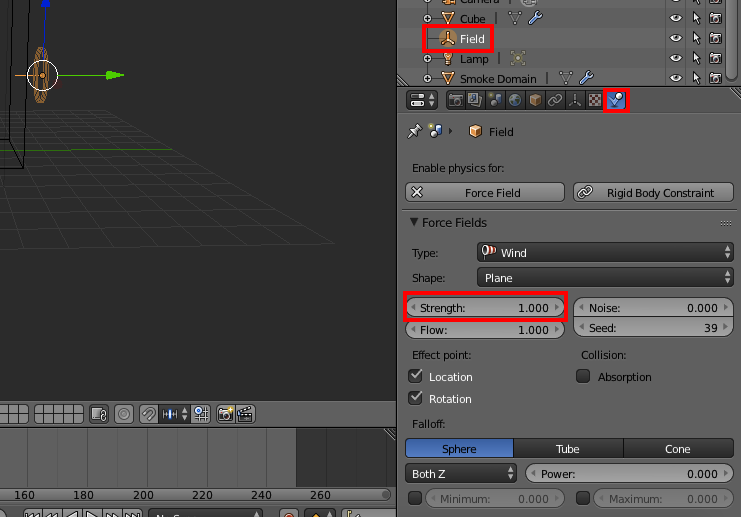Collapse the Force Fields panel triangle
This screenshot has height=517, width=741.
coord(414,222)
